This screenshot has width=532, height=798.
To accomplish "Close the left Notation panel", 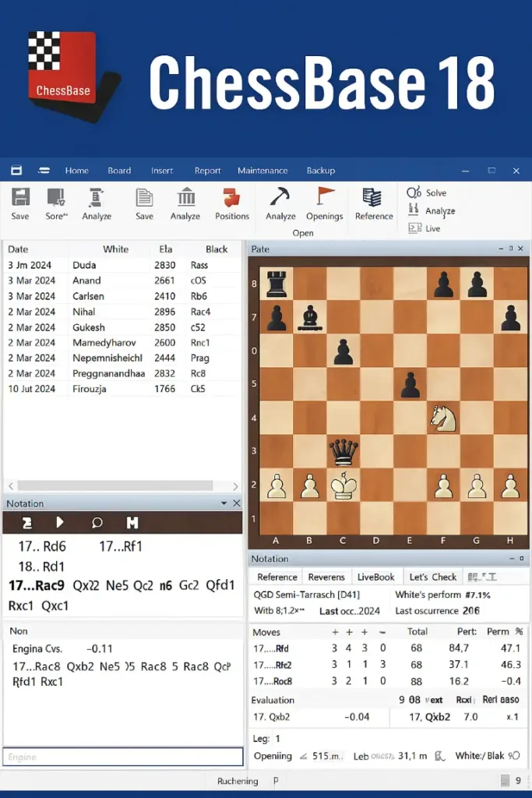I will (237, 503).
